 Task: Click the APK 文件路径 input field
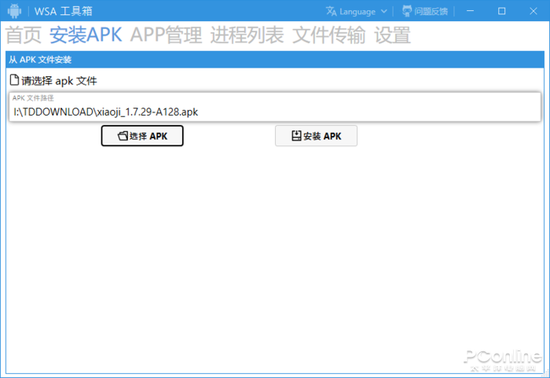pos(275,107)
